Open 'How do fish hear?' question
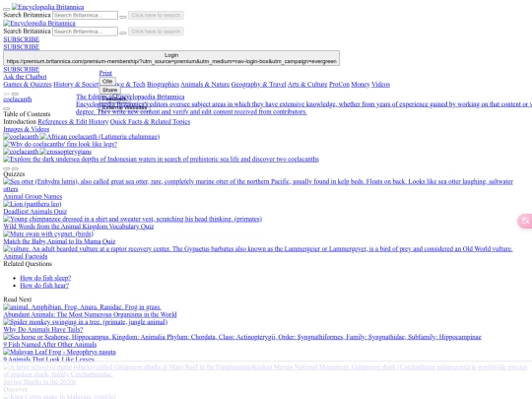Screen dimensions: 532x399 pyautogui.click(x=44, y=286)
